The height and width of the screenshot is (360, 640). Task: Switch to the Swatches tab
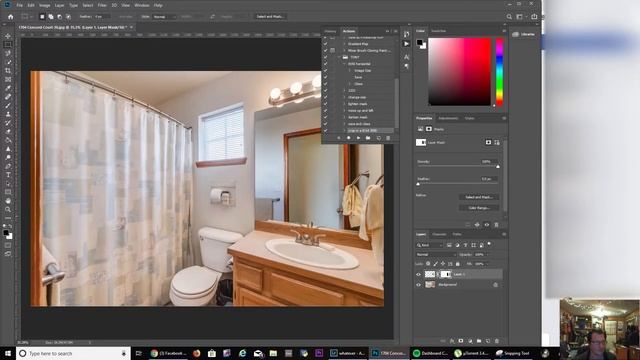point(438,31)
